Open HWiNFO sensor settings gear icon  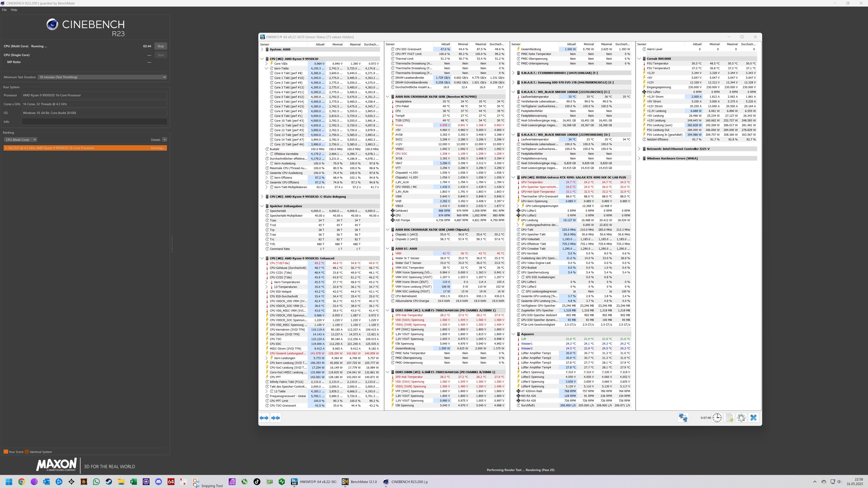pos(741,418)
